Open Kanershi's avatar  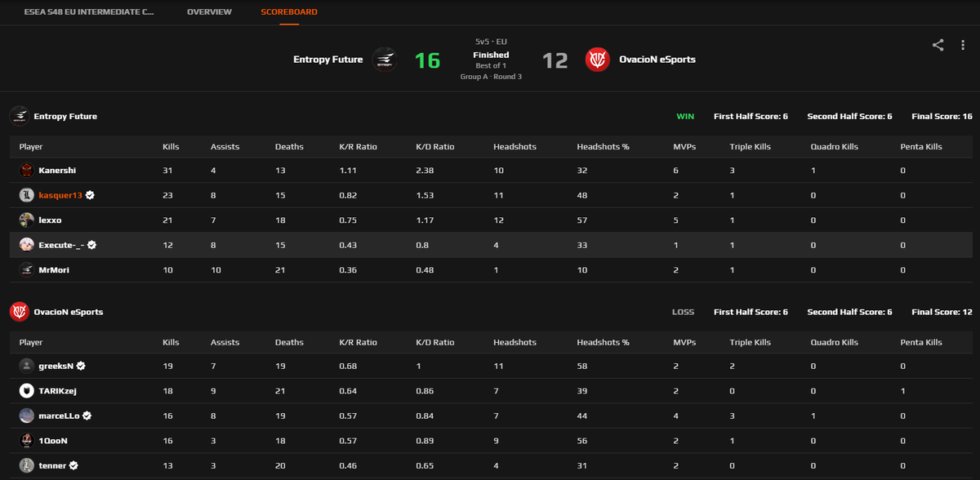[26, 170]
